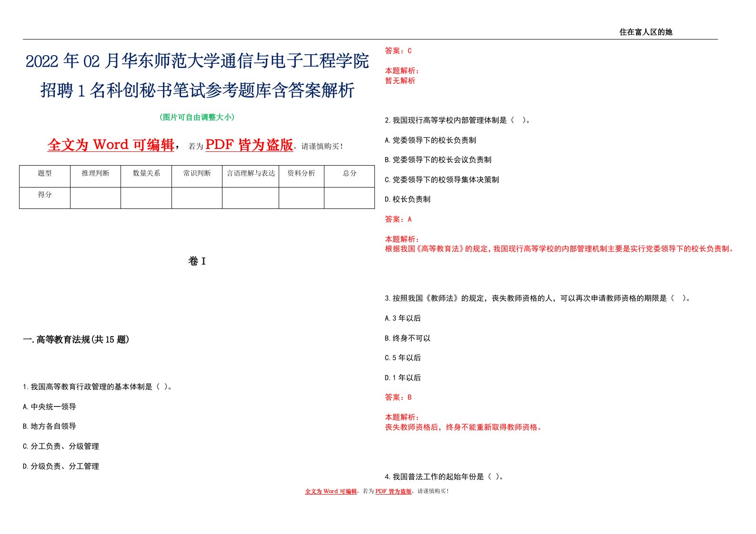Click the empty score cell under 推理判断
Image resolution: width=756 pixels, height=534 pixels.
[x=95, y=198]
